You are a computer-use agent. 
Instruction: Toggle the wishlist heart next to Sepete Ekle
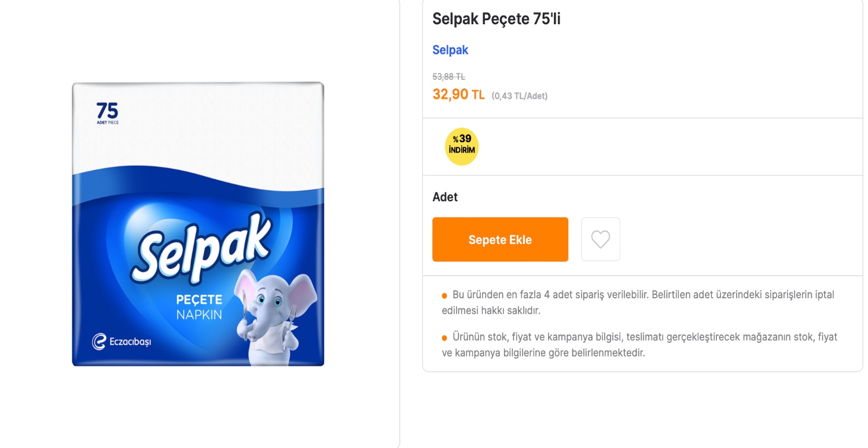click(x=600, y=239)
